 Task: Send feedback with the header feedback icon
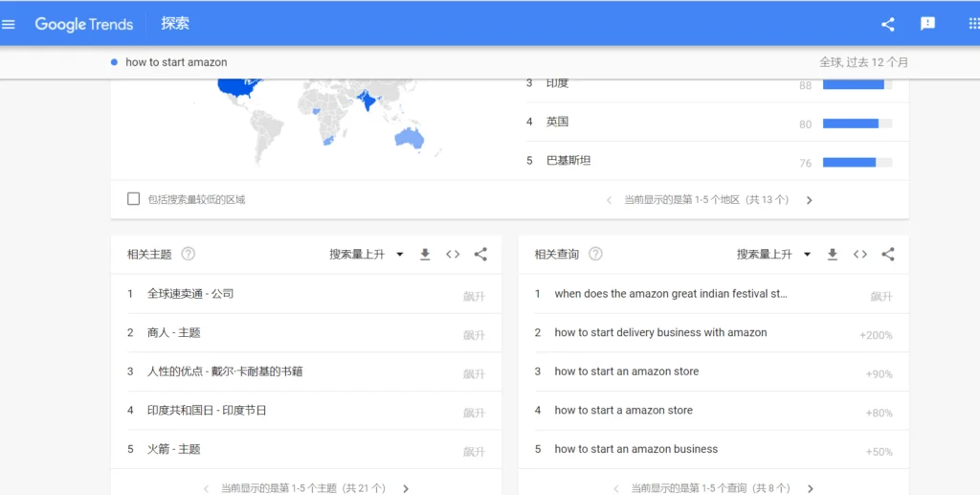coord(927,24)
